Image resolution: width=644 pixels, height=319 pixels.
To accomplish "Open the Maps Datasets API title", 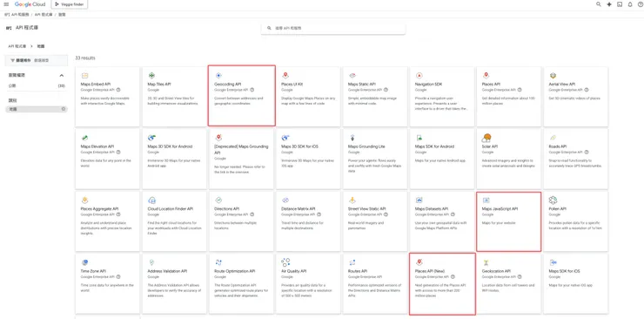I will click(432, 209).
